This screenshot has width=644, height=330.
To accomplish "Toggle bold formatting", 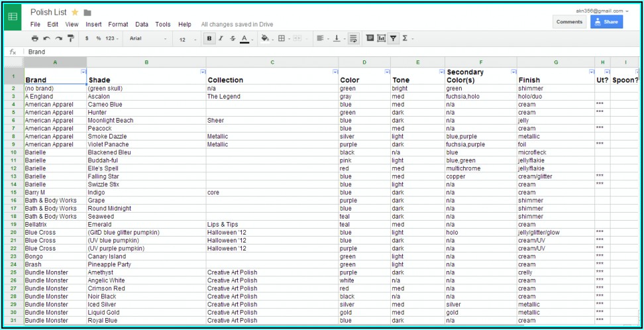I will (209, 38).
